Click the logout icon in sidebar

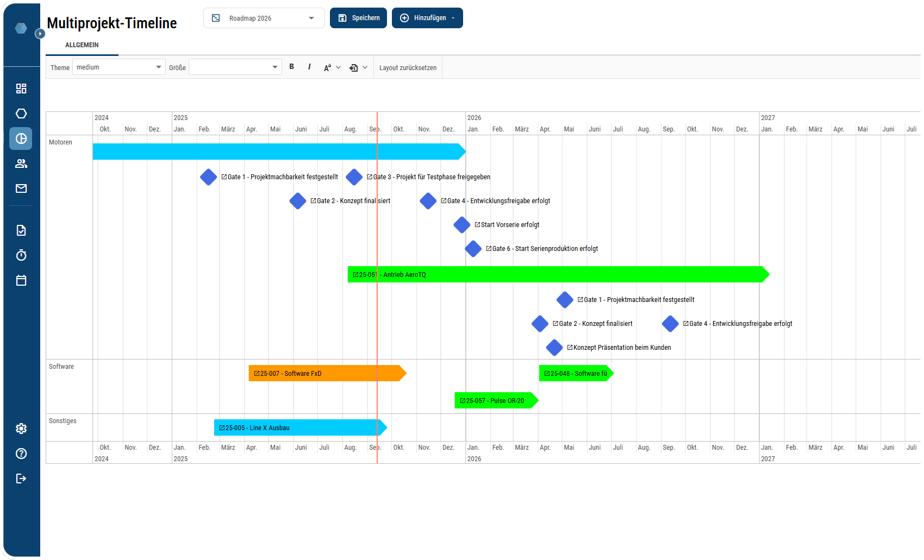(21, 479)
